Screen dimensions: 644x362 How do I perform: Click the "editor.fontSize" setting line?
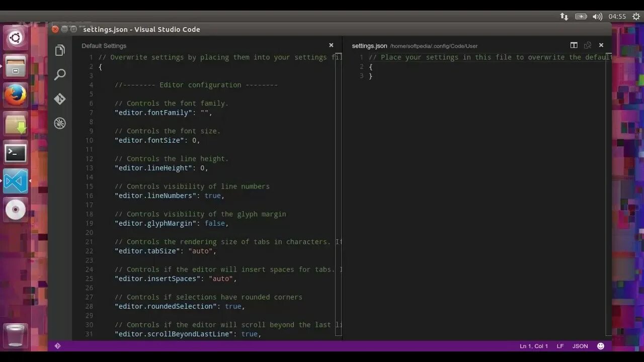pos(157,140)
